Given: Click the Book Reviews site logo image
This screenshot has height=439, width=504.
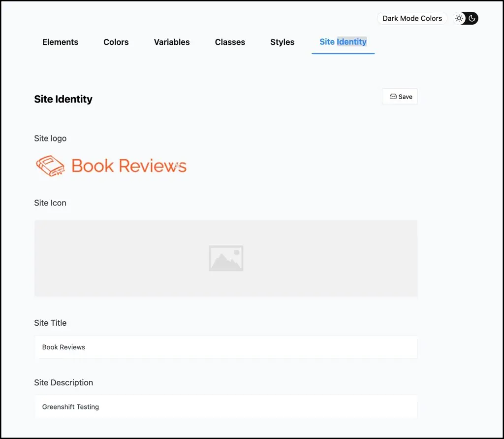Looking at the screenshot, I should pos(111,166).
